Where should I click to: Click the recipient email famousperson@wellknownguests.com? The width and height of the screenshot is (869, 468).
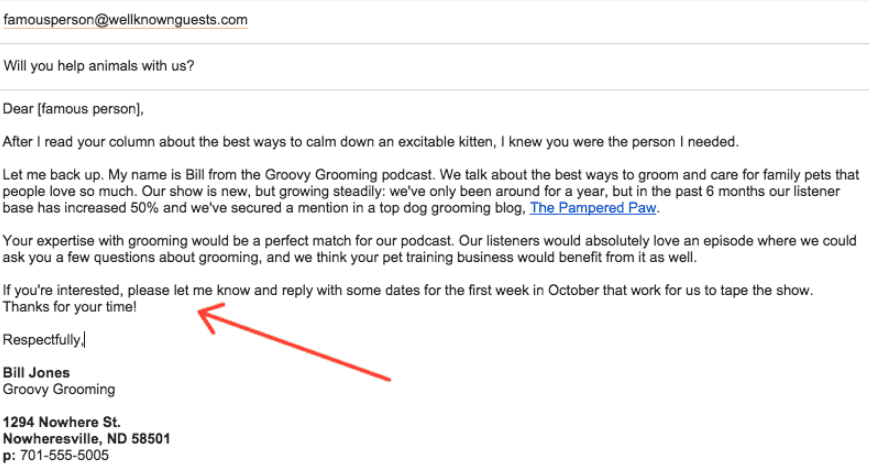125,20
